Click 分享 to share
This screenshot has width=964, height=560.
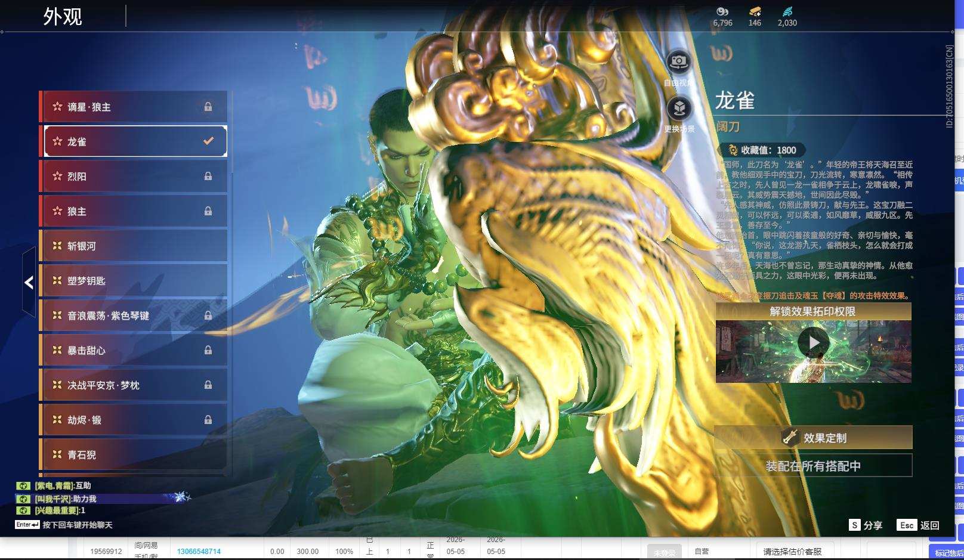[x=873, y=525]
